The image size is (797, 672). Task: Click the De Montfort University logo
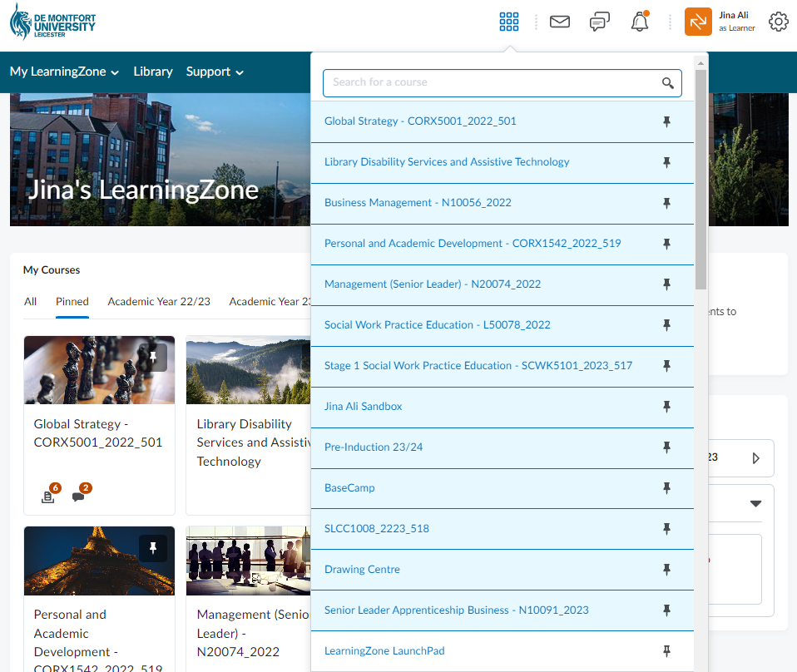click(x=52, y=22)
